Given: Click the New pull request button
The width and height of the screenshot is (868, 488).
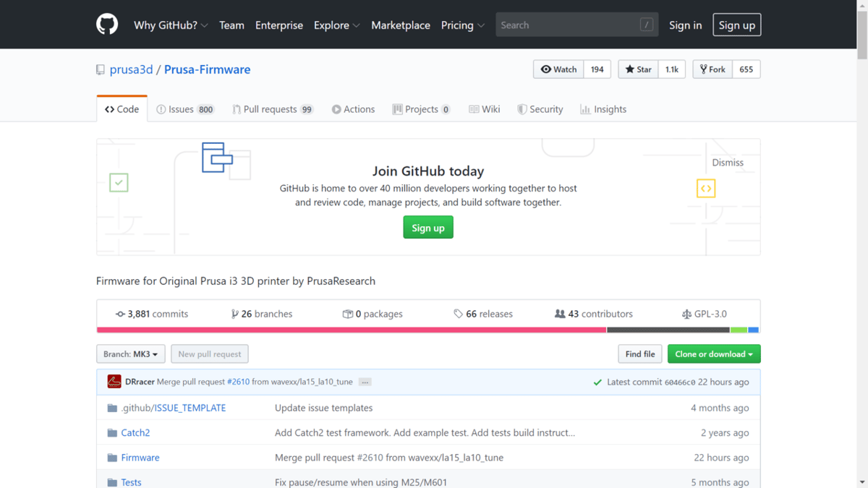Looking at the screenshot, I should [x=210, y=354].
